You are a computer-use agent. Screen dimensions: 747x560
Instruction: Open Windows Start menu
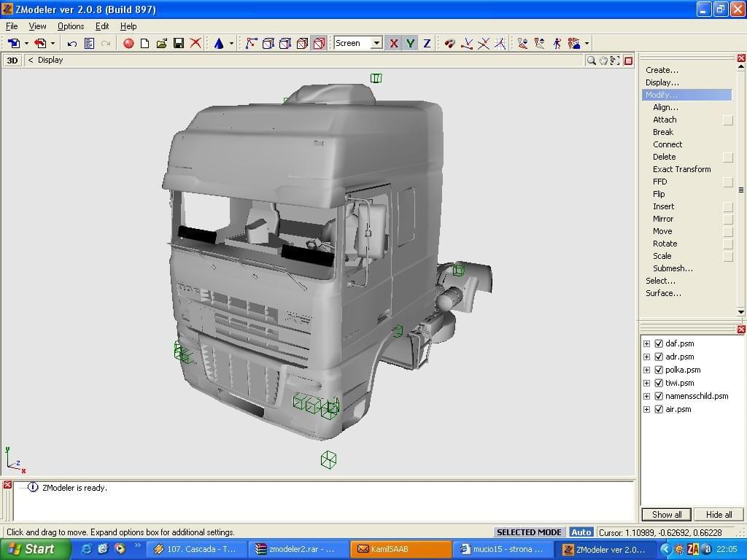coord(35,549)
